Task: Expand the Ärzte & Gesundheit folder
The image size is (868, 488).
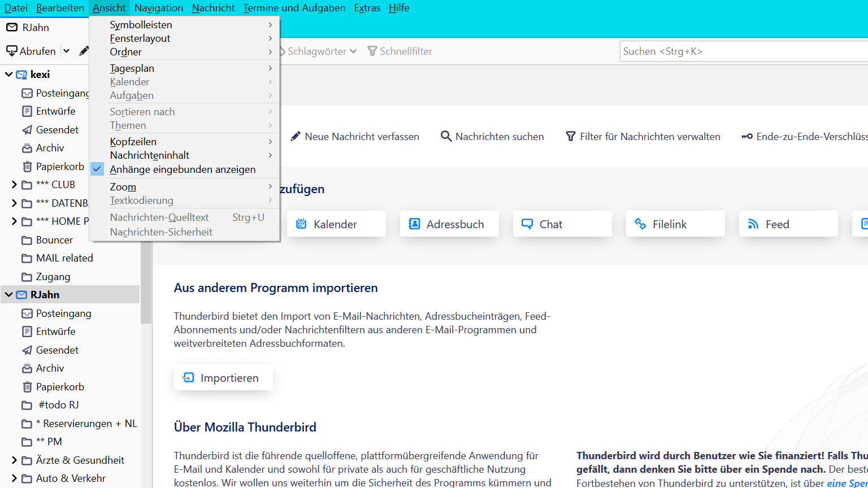Action: point(15,460)
